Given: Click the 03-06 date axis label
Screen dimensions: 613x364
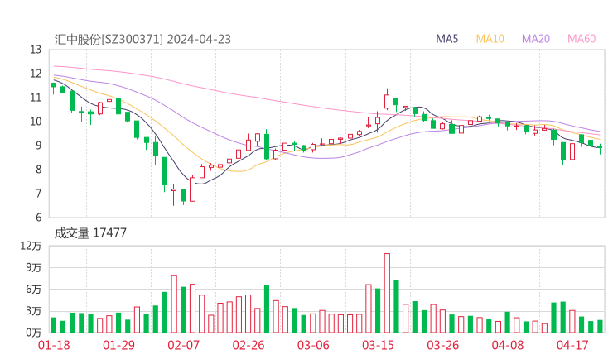Looking at the screenshot, I should tap(313, 345).
